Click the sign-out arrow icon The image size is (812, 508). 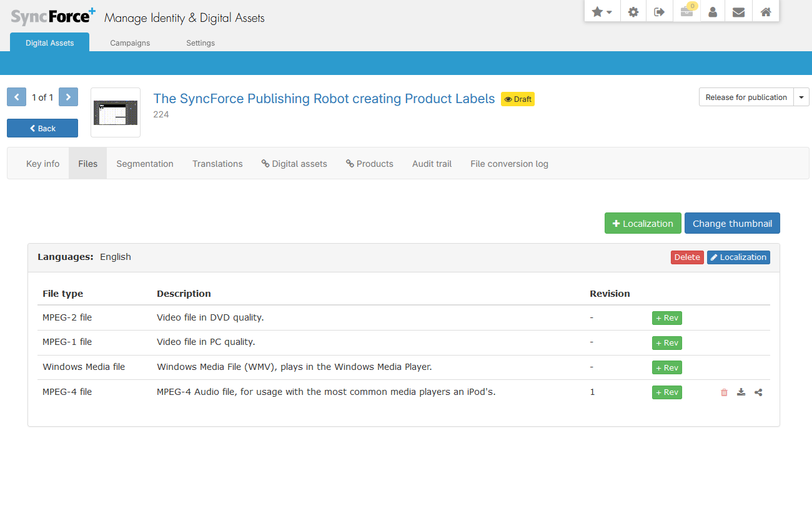pyautogui.click(x=660, y=12)
